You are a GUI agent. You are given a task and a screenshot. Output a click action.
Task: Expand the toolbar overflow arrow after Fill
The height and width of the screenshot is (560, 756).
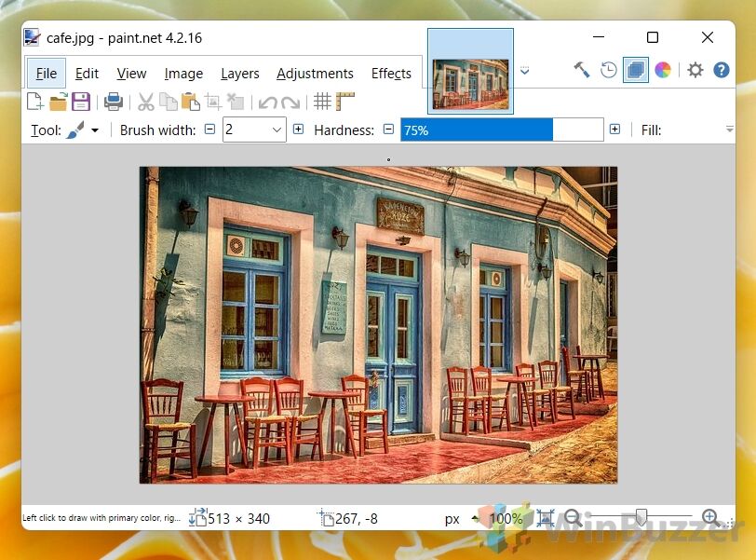(x=730, y=130)
